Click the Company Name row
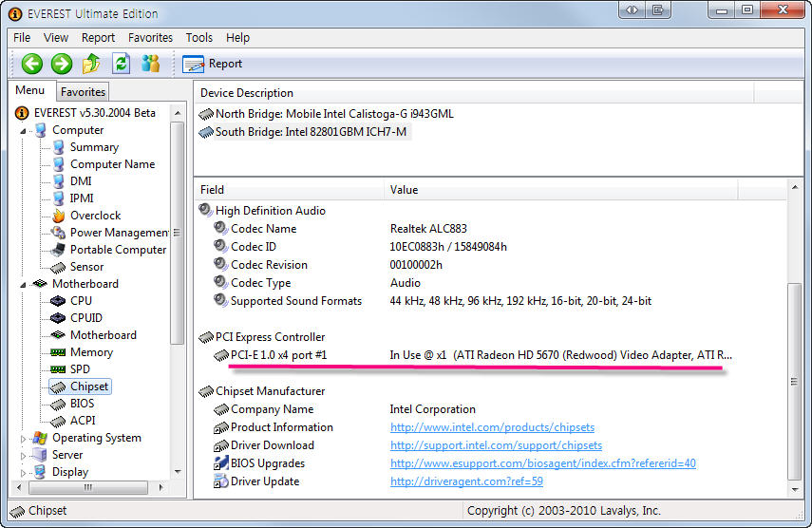 (272, 409)
